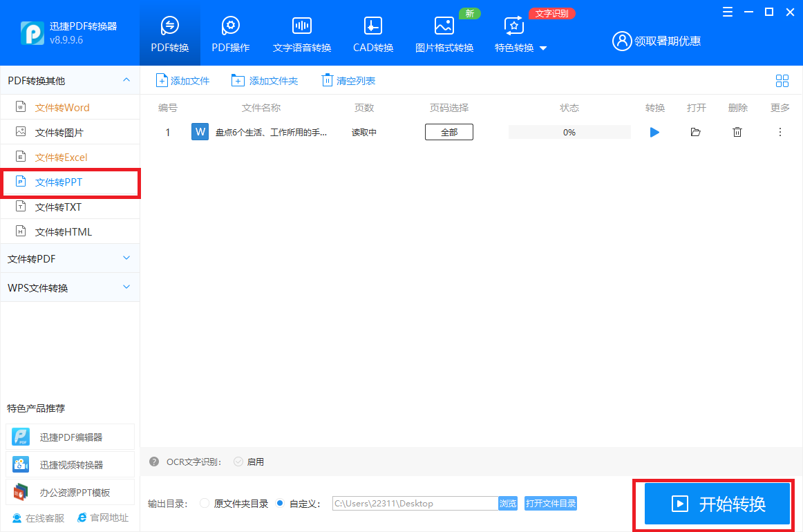
Task: Select 文件转图片 in sidebar
Action: point(70,132)
